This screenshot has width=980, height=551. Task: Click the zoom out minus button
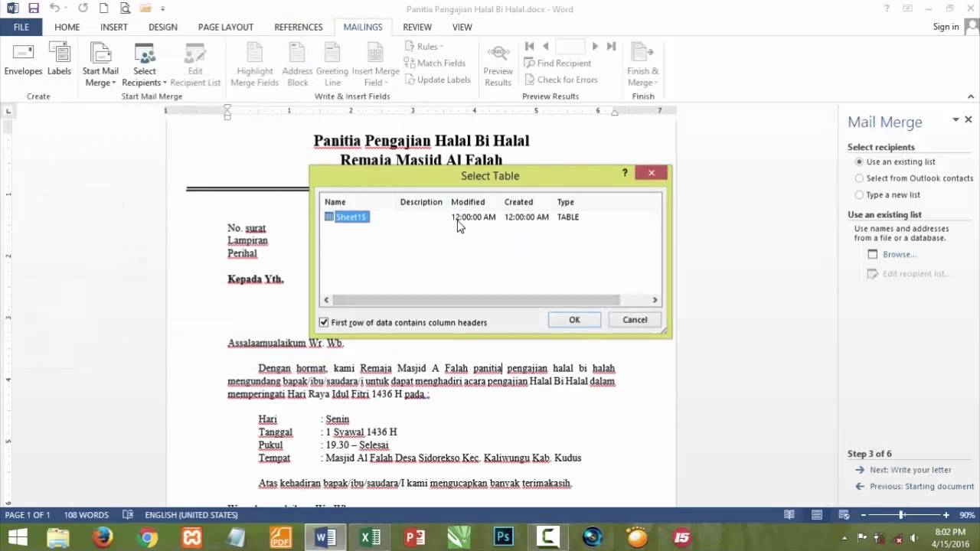[x=864, y=515]
